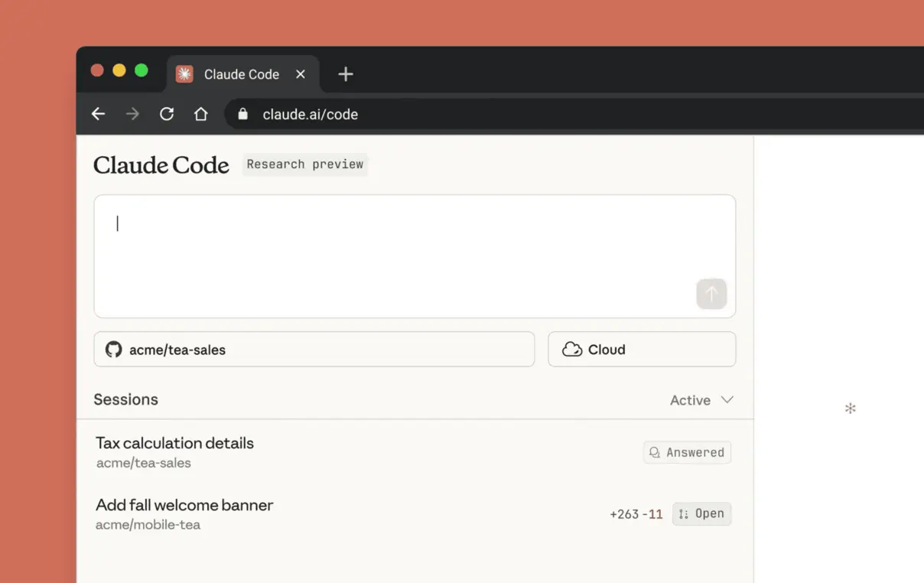Click the GitHub icon in the repository selector
The width and height of the screenshot is (924, 583).
pos(113,349)
